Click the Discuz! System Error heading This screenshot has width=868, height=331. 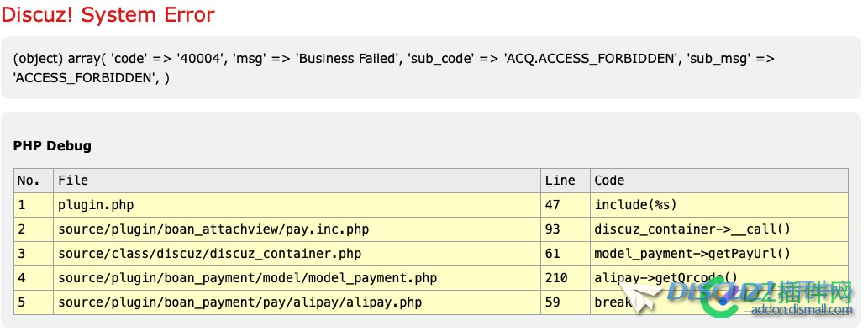108,15
